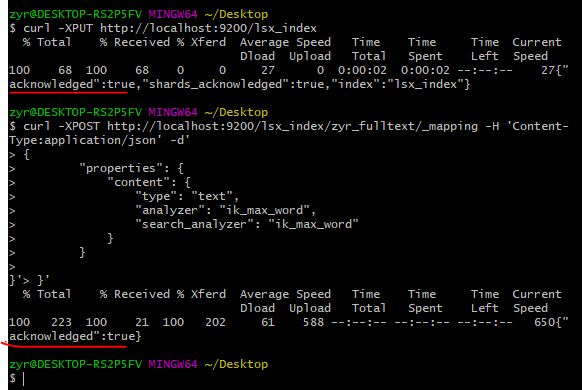582x390 pixels.
Task: Click final acknowledged":true} response text
Action: [x=75, y=336]
